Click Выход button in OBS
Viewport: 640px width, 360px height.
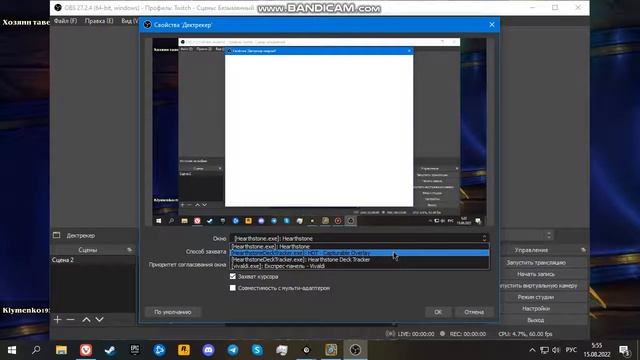coord(536,320)
